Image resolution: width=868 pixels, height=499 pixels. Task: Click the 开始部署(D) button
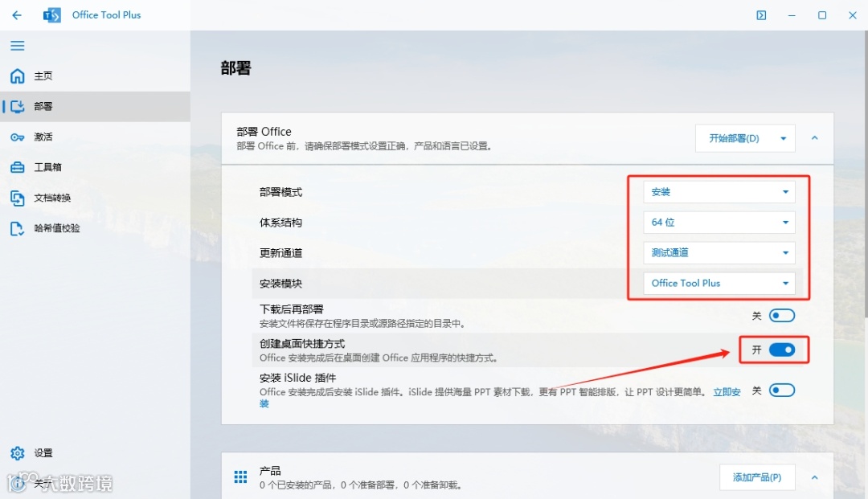click(734, 138)
